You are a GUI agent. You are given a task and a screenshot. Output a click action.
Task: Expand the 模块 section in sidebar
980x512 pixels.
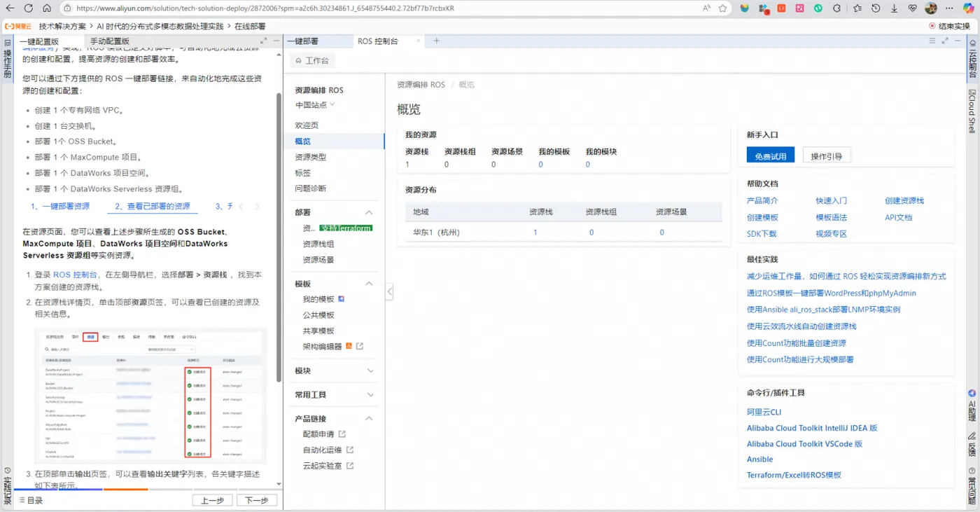370,371
